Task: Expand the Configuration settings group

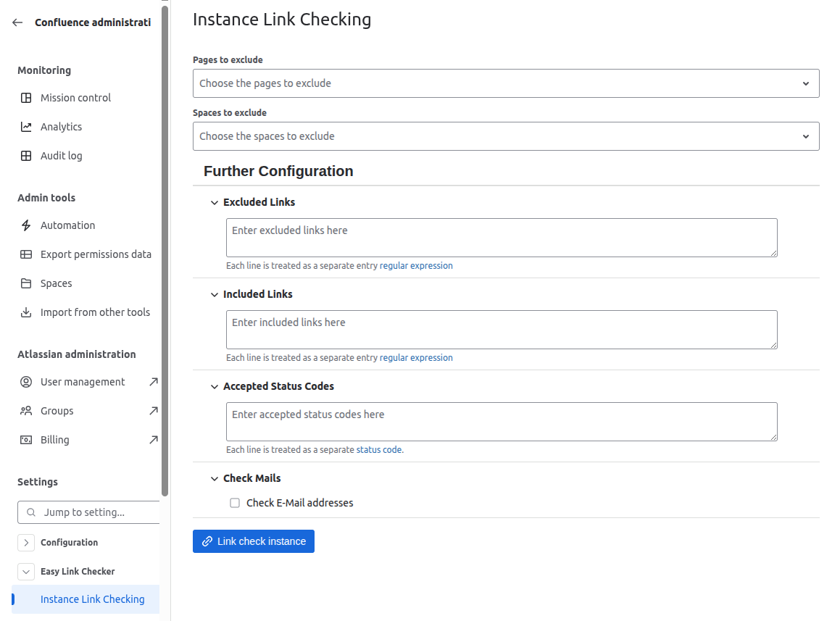Action: coord(26,543)
